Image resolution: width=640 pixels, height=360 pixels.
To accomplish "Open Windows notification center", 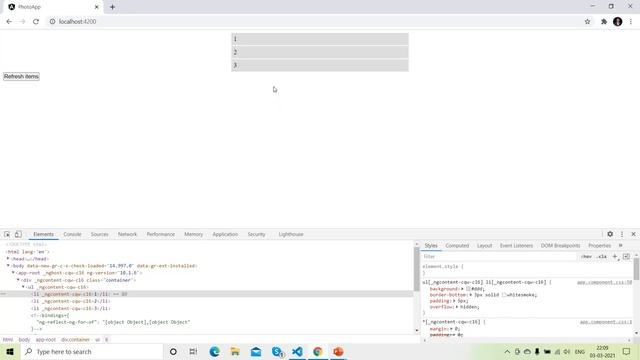I will click(x=627, y=351).
